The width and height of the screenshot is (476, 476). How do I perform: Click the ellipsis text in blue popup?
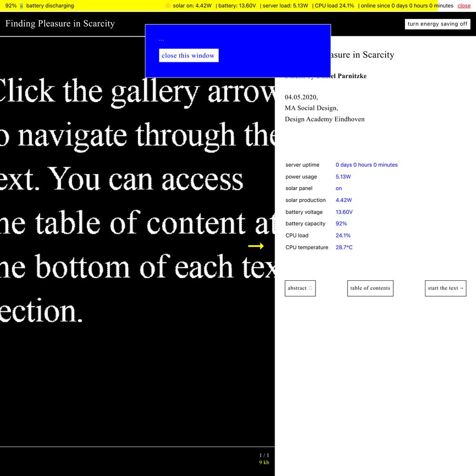pos(161,40)
